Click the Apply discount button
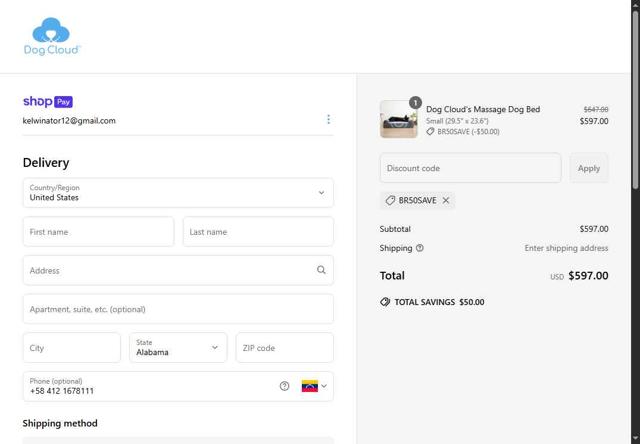The height and width of the screenshot is (444, 640). (589, 168)
